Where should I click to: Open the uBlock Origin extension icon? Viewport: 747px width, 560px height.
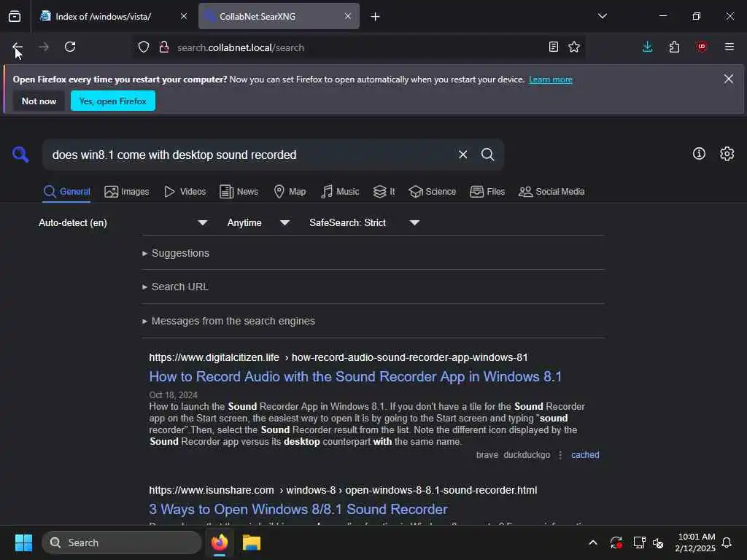tap(701, 47)
